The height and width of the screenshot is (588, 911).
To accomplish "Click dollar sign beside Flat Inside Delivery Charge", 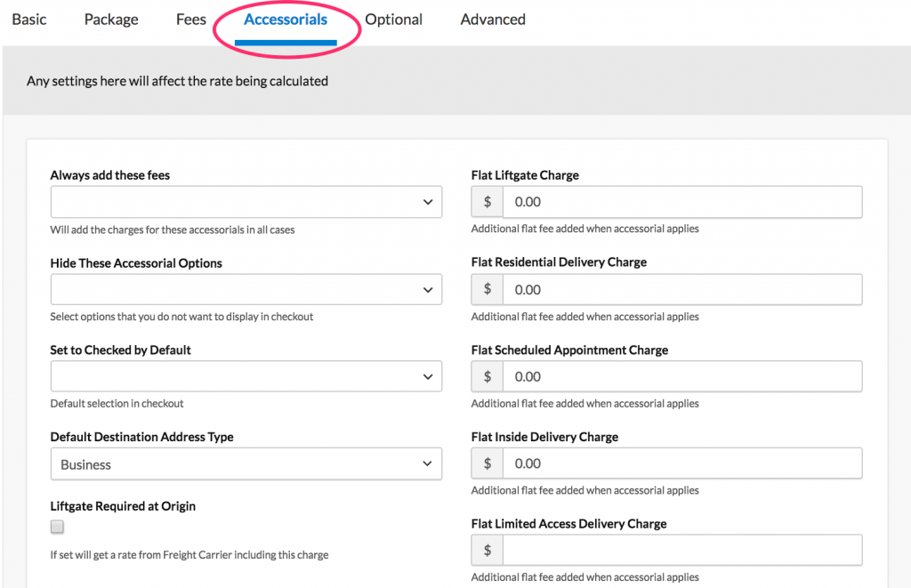I will point(488,463).
